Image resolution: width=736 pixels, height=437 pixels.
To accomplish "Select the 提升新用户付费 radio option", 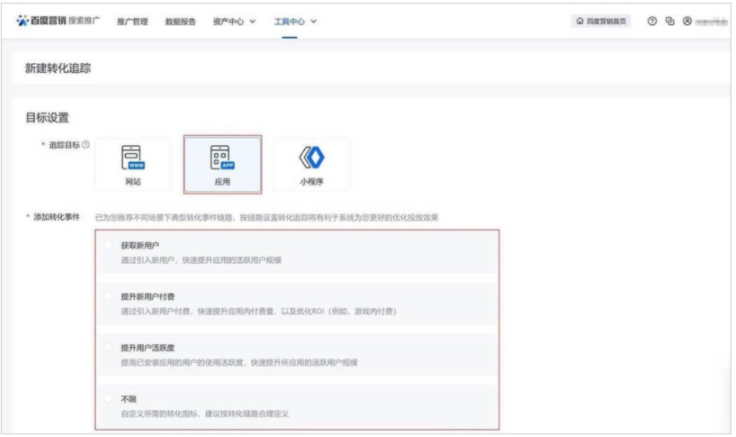I will coord(108,296).
